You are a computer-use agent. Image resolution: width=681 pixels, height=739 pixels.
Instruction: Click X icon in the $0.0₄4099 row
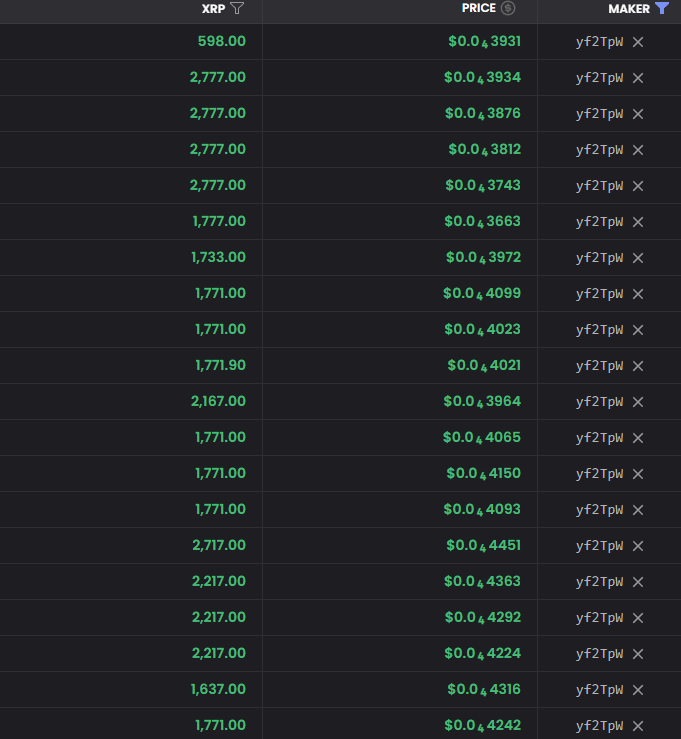coord(638,294)
